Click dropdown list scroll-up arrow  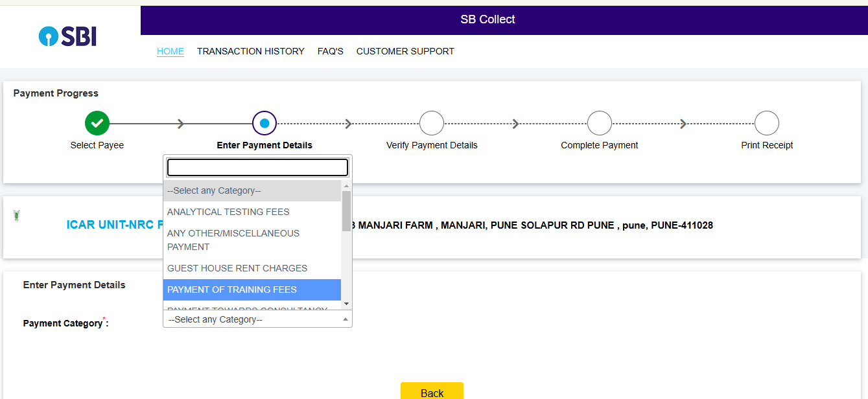(x=346, y=186)
